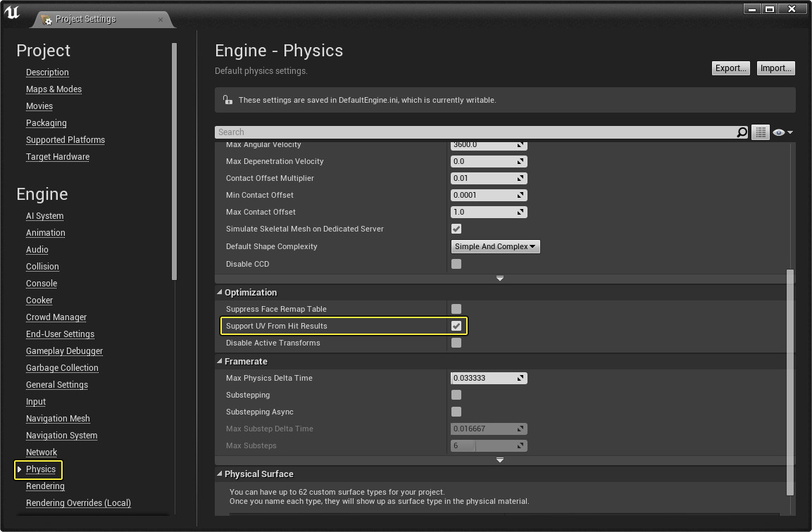
Task: Click spin arrow on Max Physics Delta Time
Action: 520,378
